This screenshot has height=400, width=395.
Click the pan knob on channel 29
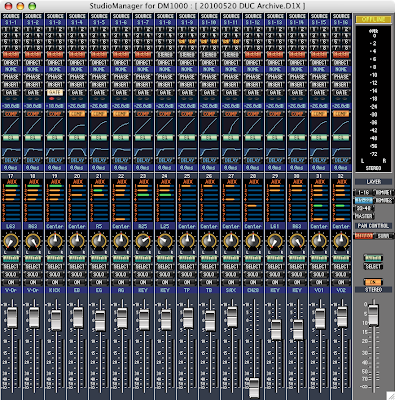[275, 240]
